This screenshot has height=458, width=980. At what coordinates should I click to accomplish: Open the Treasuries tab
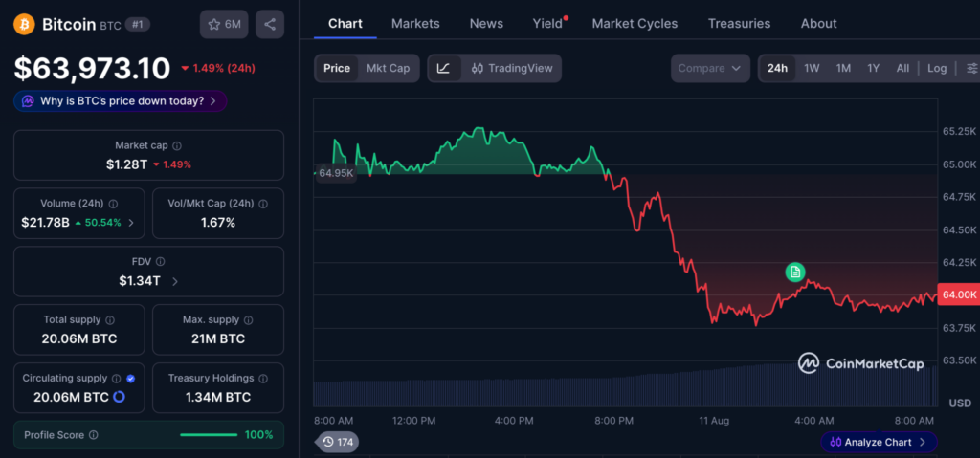pos(740,24)
